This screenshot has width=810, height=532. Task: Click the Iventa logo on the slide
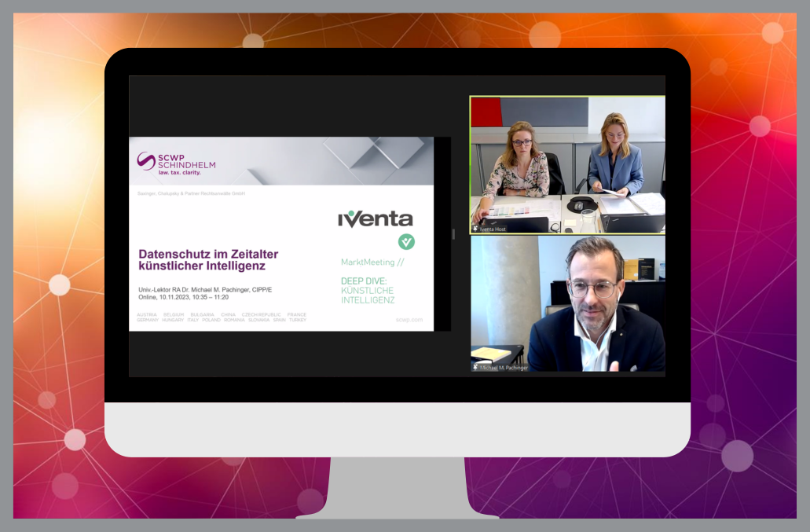pos(376,219)
